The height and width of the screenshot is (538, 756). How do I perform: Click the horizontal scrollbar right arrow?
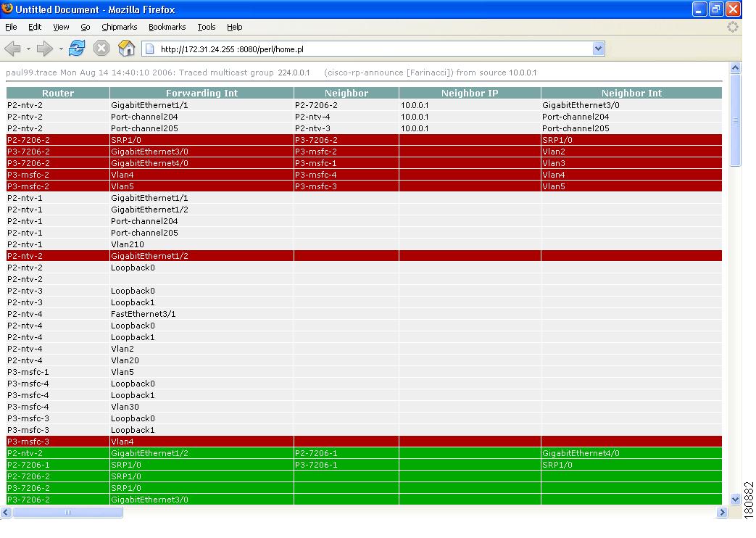point(722,512)
